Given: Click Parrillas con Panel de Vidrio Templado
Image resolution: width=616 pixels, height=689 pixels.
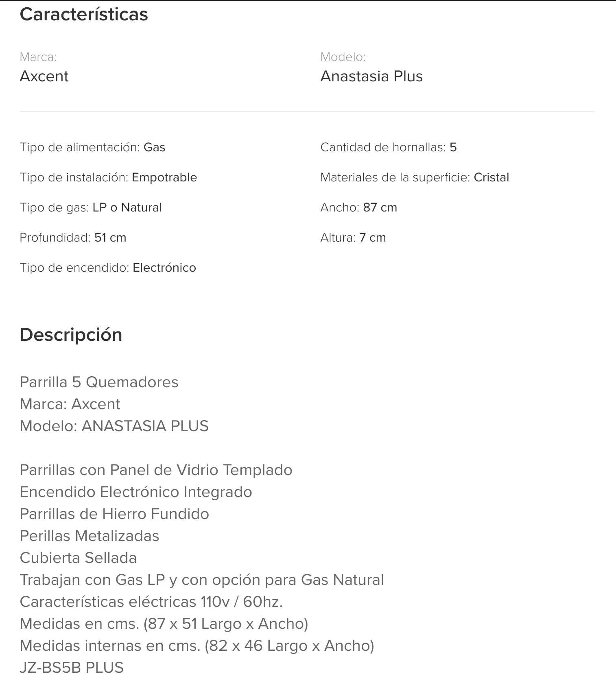Looking at the screenshot, I should [156, 470].
